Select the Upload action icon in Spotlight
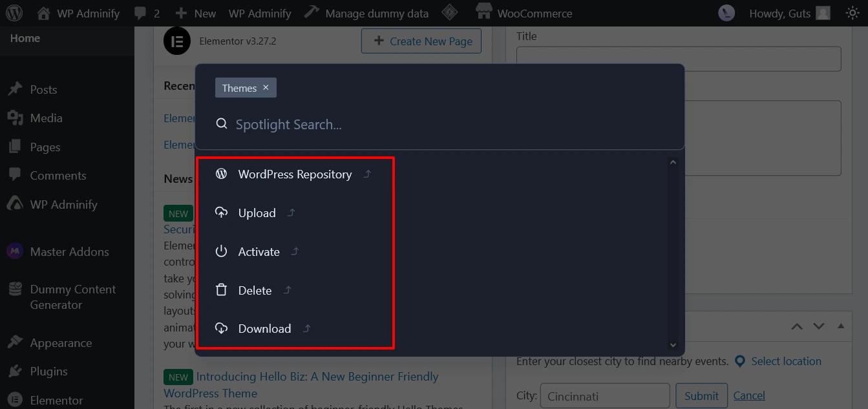 (x=222, y=212)
